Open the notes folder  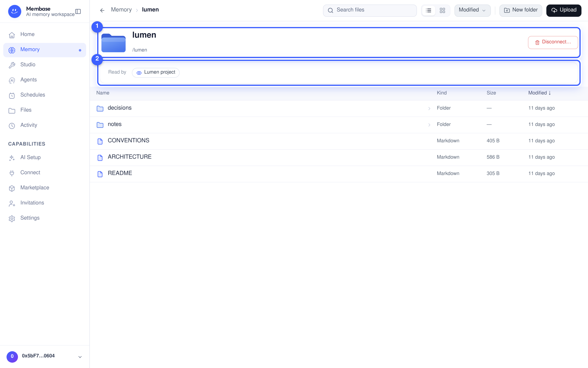click(339, 125)
